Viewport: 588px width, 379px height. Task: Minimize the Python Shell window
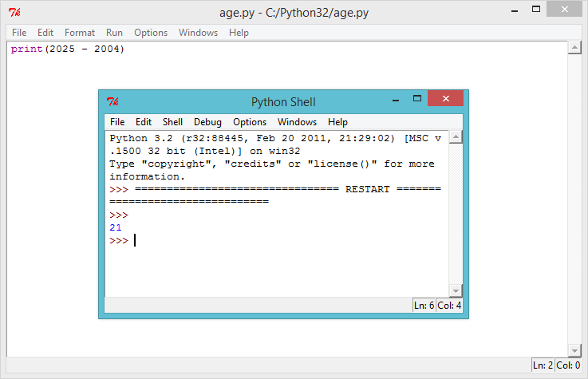394,100
